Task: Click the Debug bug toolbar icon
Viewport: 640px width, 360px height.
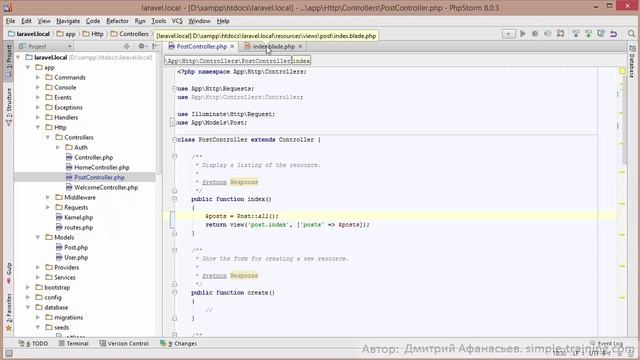Action: pyautogui.click(x=535, y=34)
